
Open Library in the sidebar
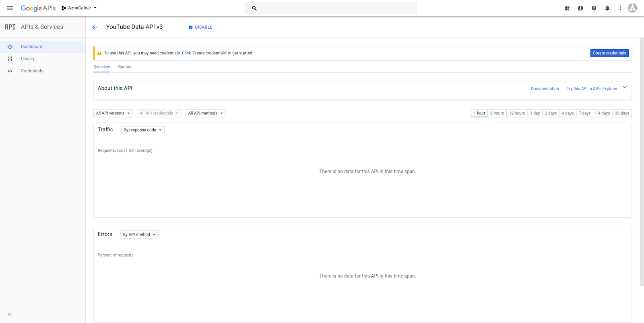point(43,59)
